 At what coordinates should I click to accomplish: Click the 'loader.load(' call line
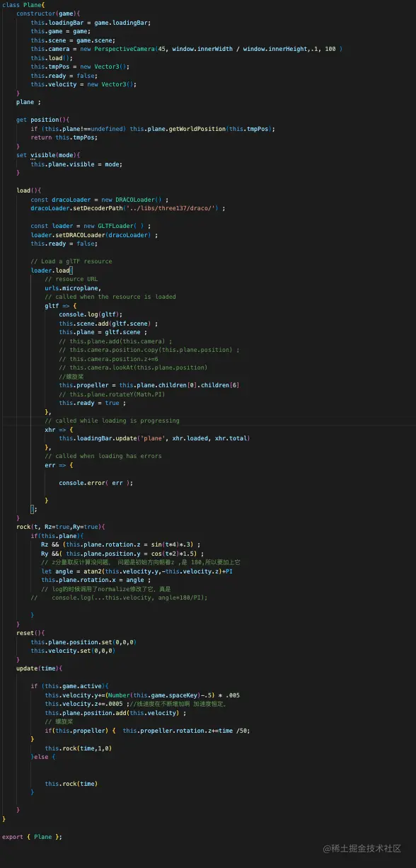tap(52, 270)
